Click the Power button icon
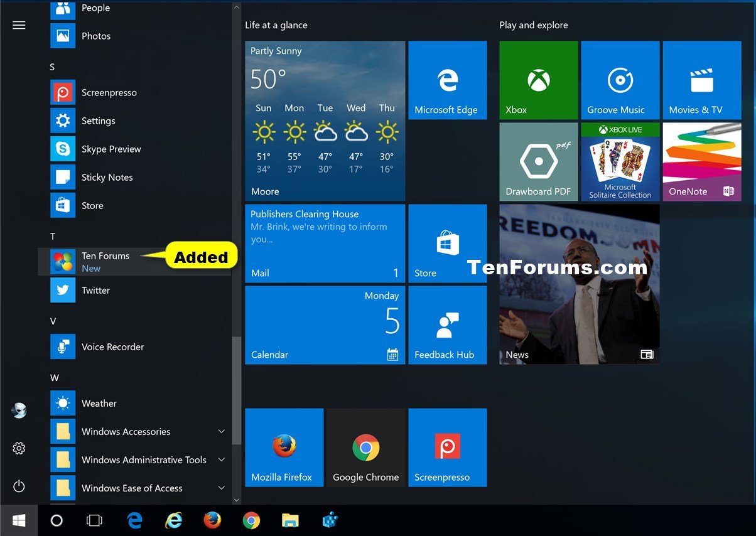 click(19, 486)
